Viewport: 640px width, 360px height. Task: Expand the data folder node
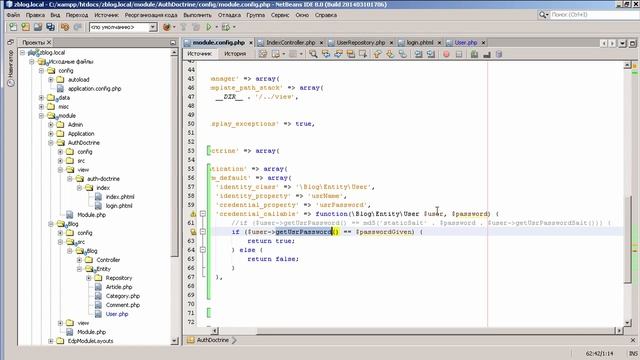41,98
